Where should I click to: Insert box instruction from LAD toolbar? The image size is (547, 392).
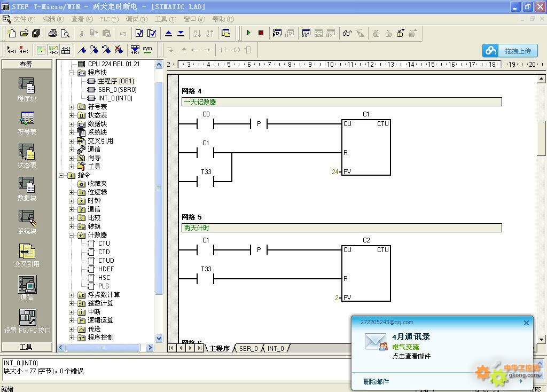[248, 50]
